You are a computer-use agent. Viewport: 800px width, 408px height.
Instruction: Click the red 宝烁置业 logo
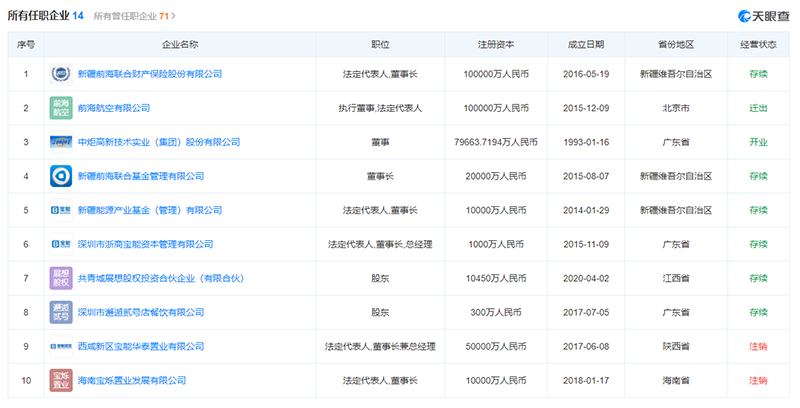pos(61,380)
